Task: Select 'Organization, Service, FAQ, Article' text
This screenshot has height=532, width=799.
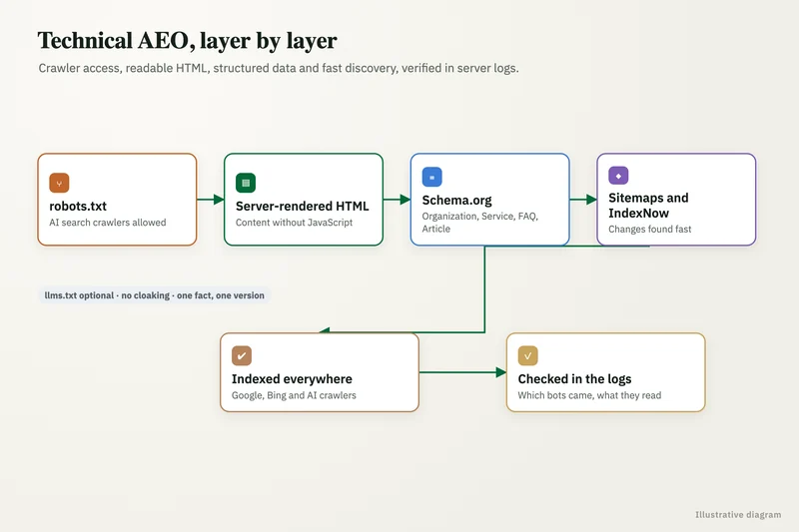Action: [x=480, y=223]
